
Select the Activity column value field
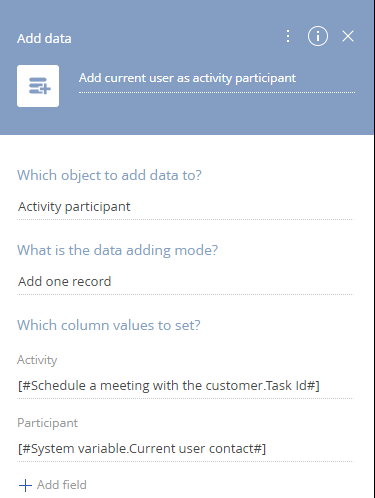point(185,386)
